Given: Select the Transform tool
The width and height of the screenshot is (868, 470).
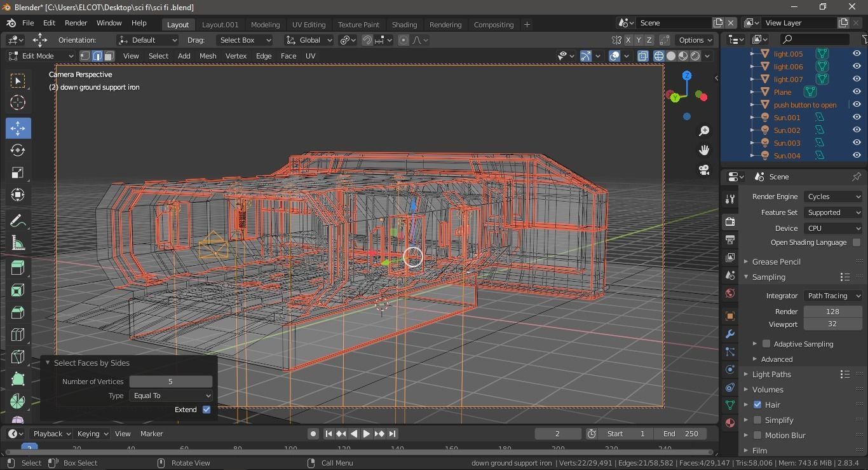Looking at the screenshot, I should click(x=18, y=195).
